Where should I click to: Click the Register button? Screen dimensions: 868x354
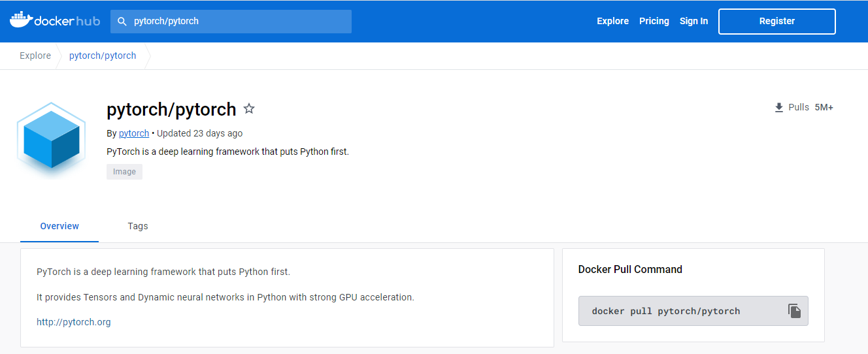point(777,21)
